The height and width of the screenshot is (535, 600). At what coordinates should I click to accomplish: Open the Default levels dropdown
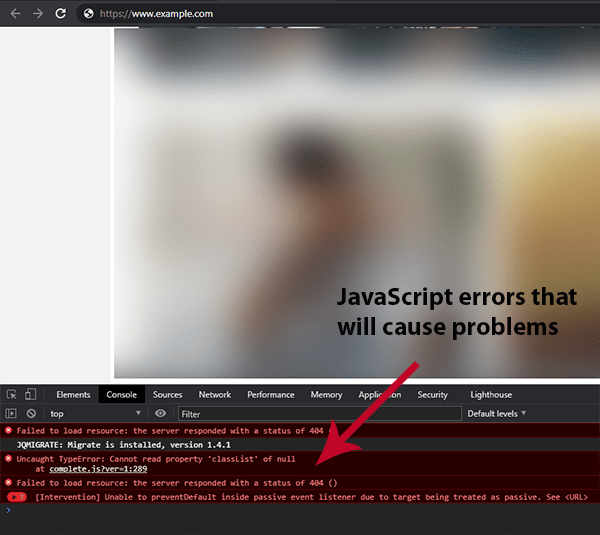(x=496, y=414)
